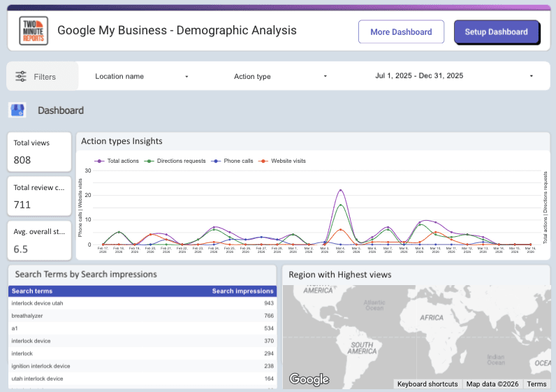Open the Action type dropdown
Screen dimensions: 556x392
pos(280,76)
